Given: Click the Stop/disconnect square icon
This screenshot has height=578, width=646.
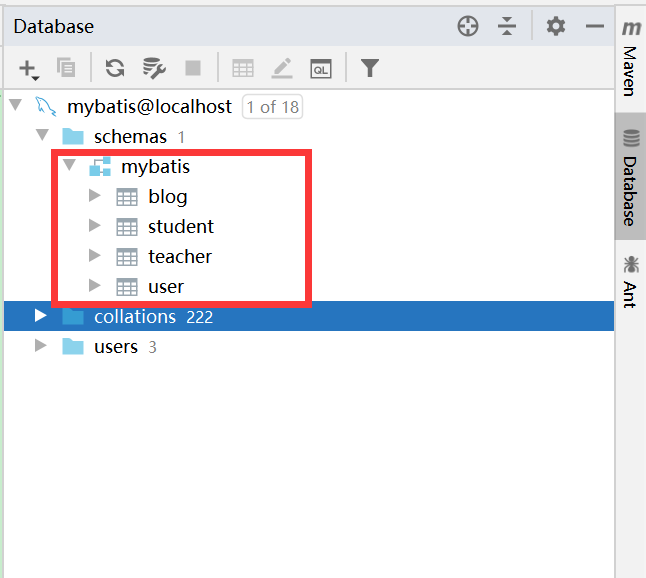Looking at the screenshot, I should (193, 68).
